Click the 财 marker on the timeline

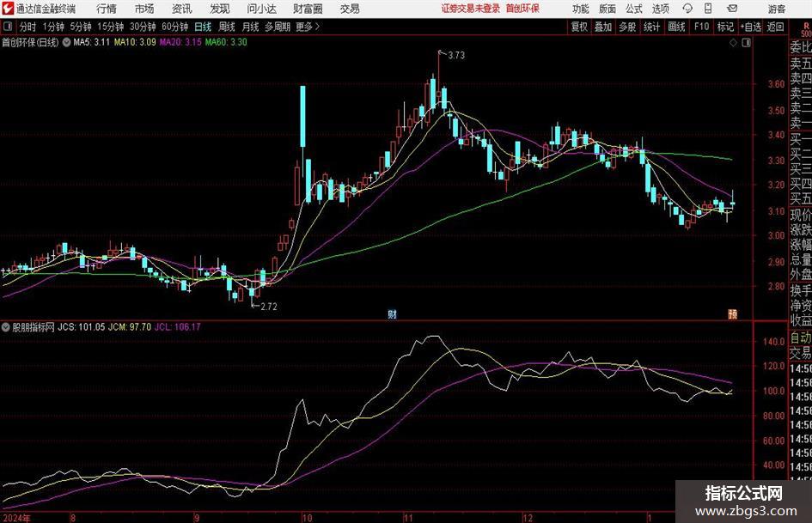392,313
